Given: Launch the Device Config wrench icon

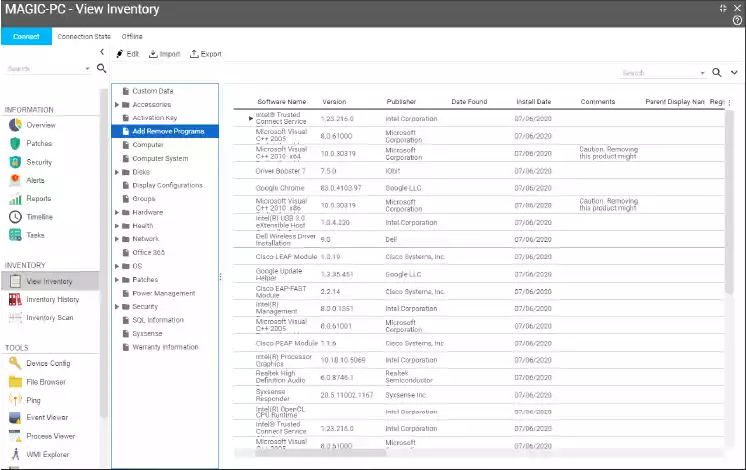Looking at the screenshot, I should click(x=15, y=363).
